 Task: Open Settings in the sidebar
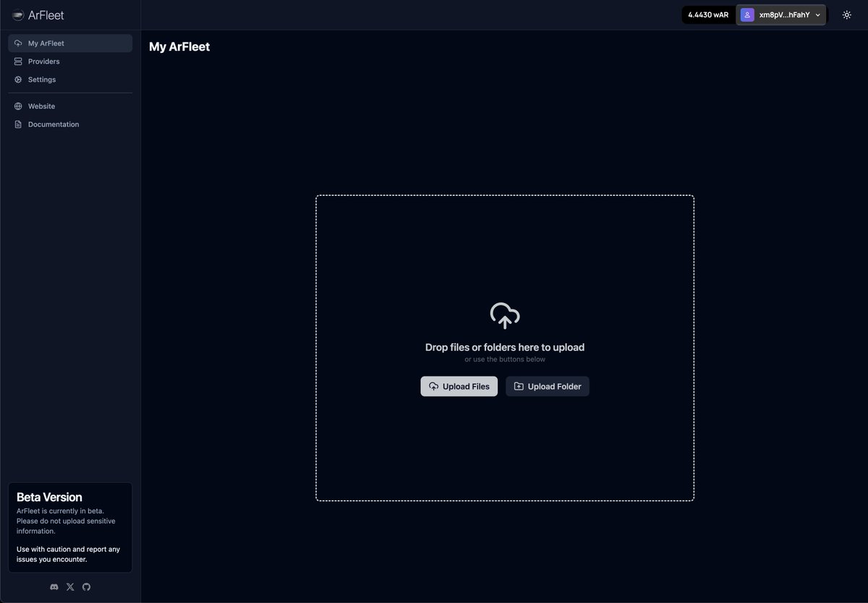click(70, 80)
